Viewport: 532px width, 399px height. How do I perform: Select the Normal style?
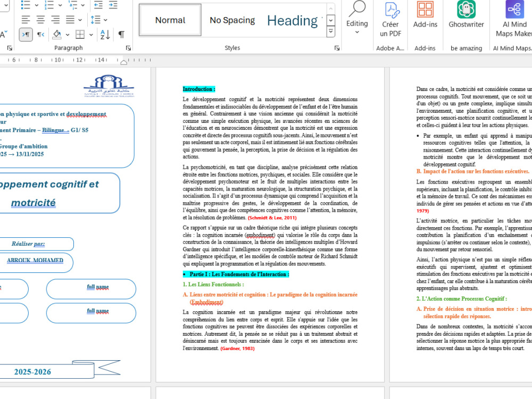(x=170, y=20)
